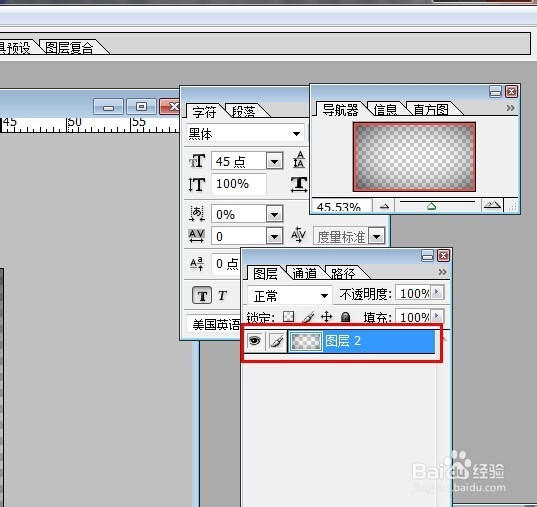Click the font size icon in Character panel
This screenshot has width=537, height=507.
(197, 161)
